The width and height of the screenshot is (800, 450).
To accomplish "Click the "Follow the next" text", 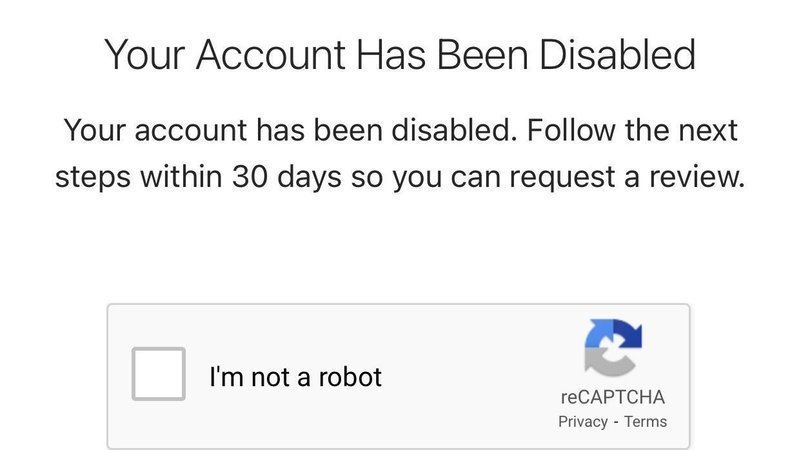I will point(632,130).
